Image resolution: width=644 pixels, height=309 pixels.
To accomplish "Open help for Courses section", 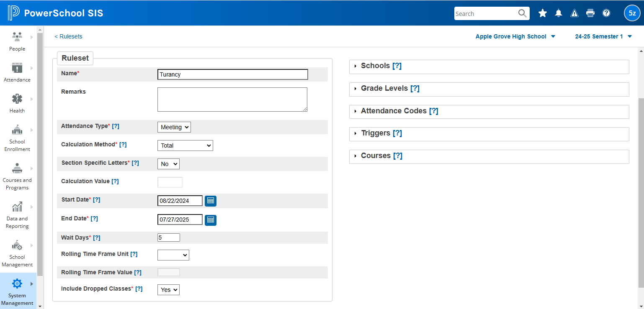I will pyautogui.click(x=398, y=156).
